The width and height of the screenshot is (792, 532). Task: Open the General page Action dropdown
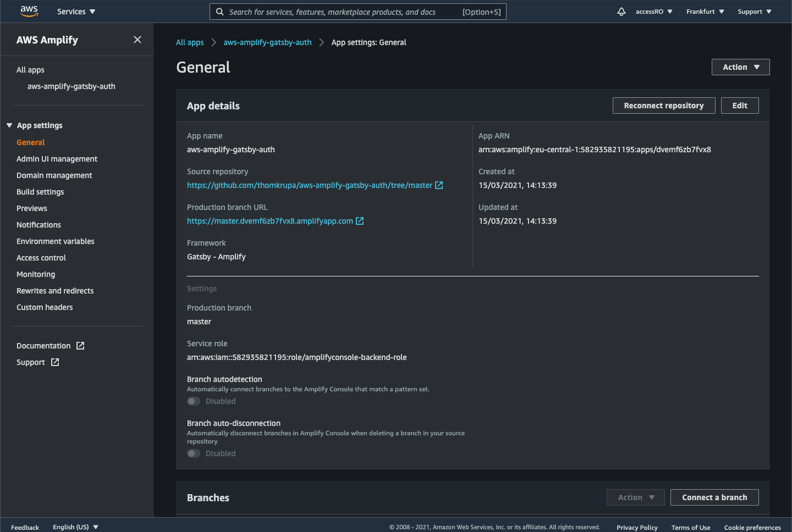pyautogui.click(x=741, y=67)
